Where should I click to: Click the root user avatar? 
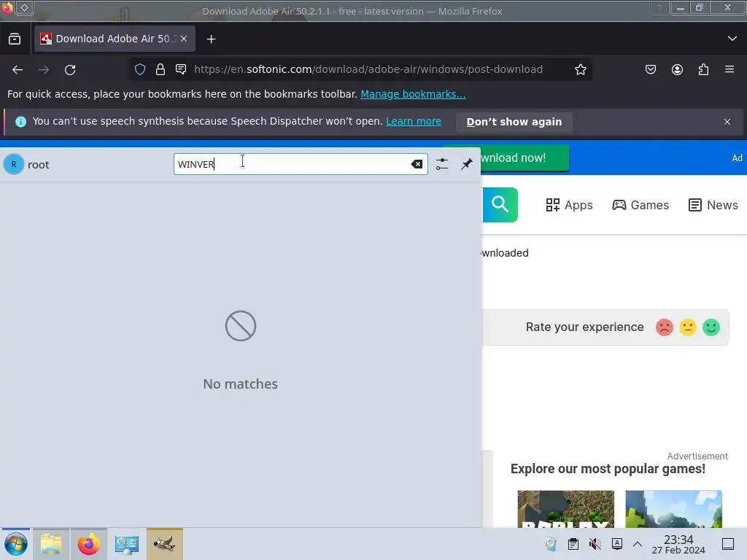click(x=14, y=164)
